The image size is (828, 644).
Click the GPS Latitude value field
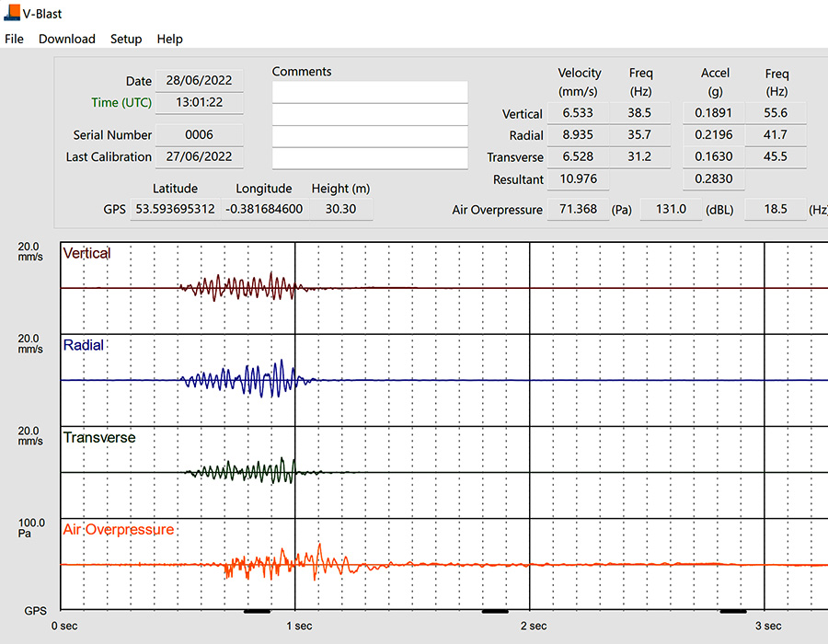(175, 209)
